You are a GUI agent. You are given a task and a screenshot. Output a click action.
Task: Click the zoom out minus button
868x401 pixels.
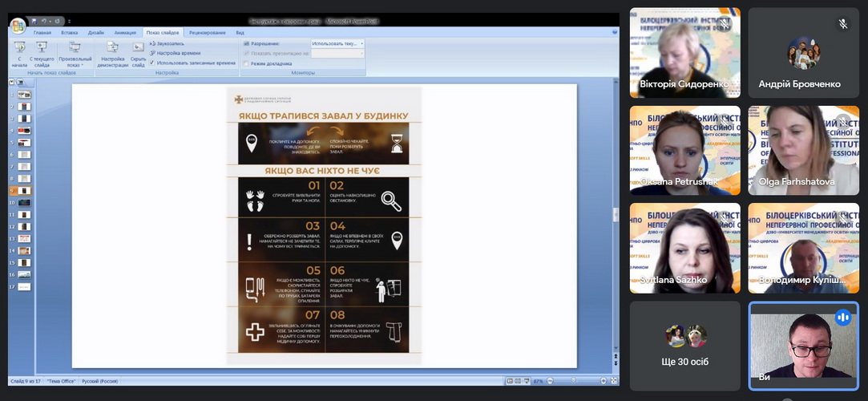[x=549, y=381]
